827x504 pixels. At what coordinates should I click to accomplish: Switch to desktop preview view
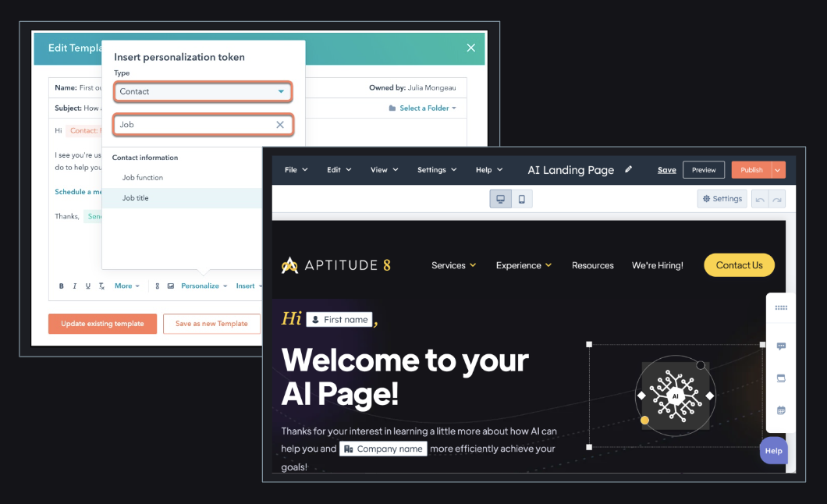[x=501, y=199]
